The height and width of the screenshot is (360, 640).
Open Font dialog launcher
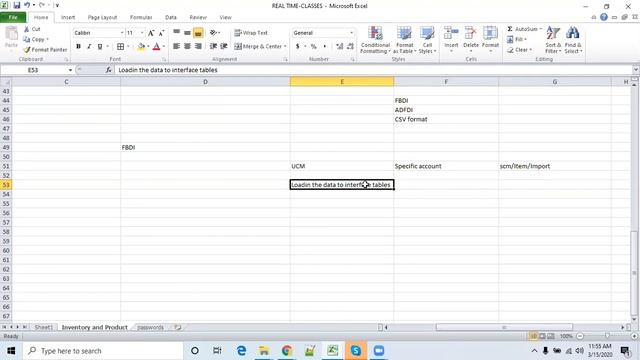point(164,60)
